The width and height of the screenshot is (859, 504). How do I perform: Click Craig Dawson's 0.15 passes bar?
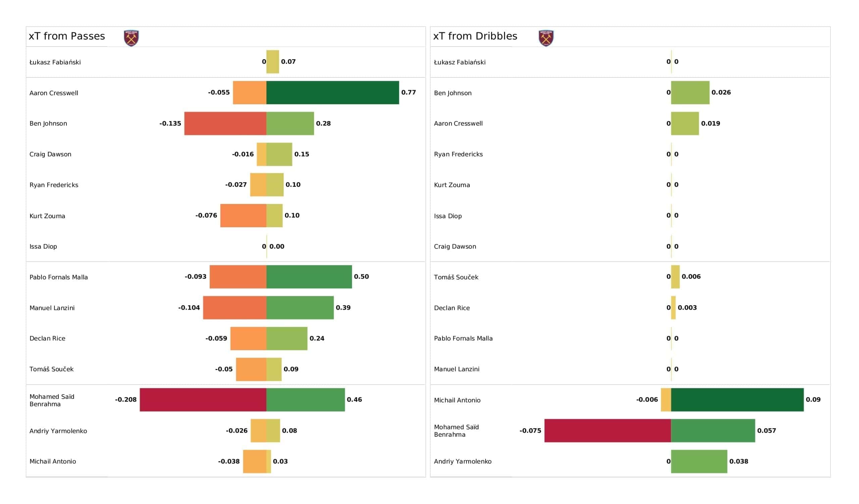coord(279,154)
